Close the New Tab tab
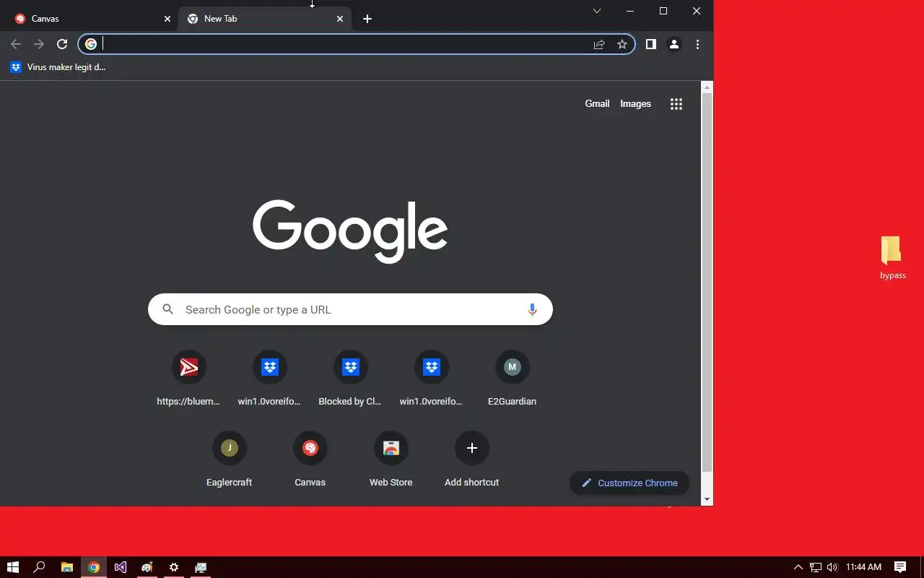The width and height of the screenshot is (924, 578). click(x=340, y=19)
